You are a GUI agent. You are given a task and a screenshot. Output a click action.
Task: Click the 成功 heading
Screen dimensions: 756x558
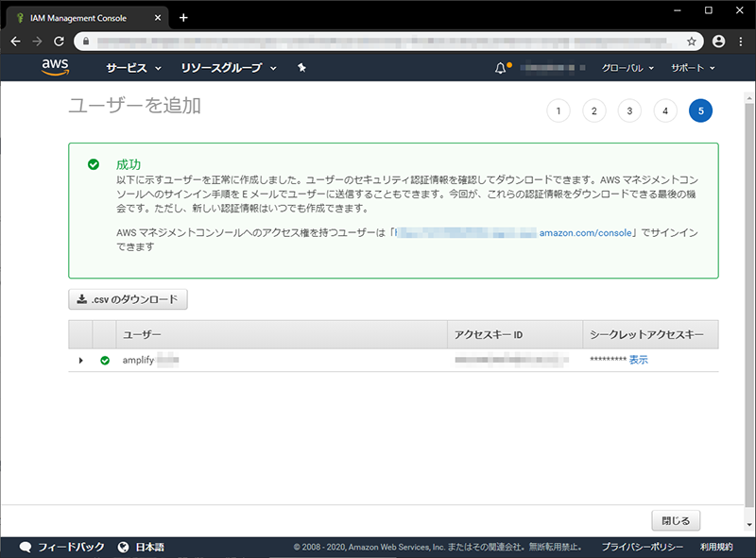(129, 165)
